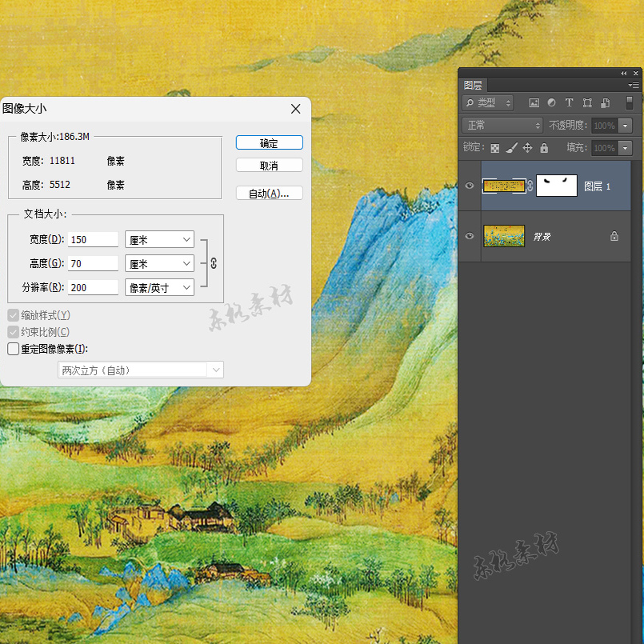Edit the 分辨率(R) field showing 200
This screenshot has height=644, width=644.
tap(93, 287)
